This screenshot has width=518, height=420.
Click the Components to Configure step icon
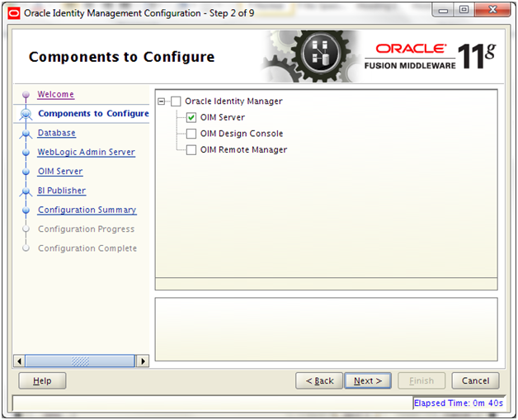26,115
